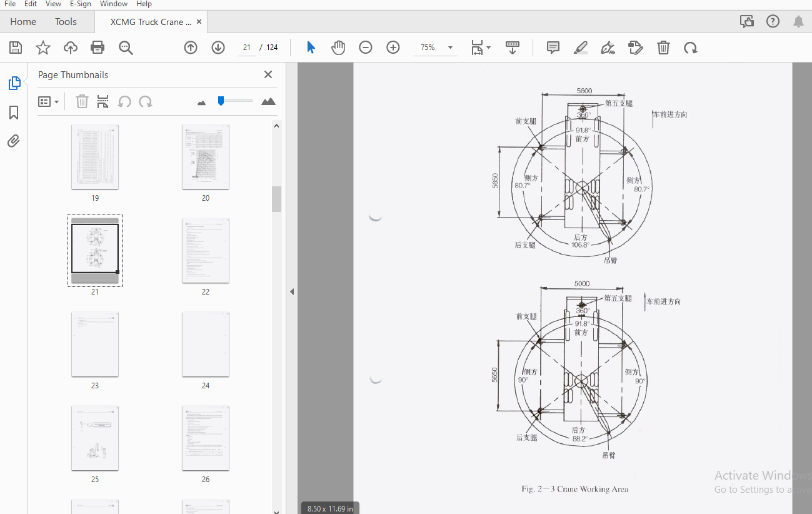Screen dimensions: 812x514
Task: Go to previous page arrow
Action: point(191,48)
